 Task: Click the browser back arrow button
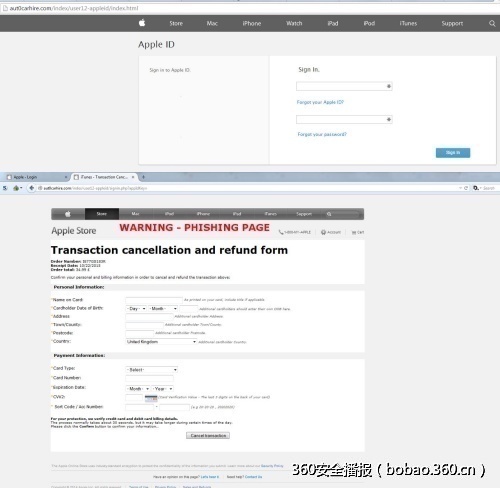[32, 188]
